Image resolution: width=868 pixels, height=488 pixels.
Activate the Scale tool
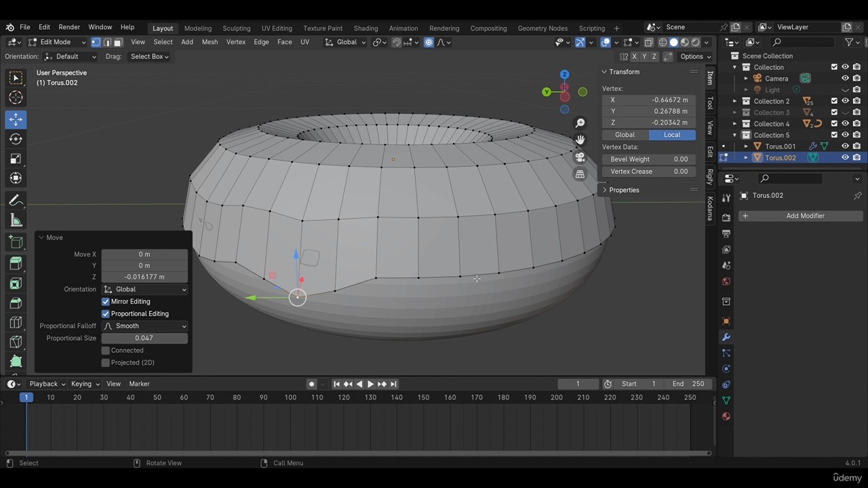click(16, 159)
